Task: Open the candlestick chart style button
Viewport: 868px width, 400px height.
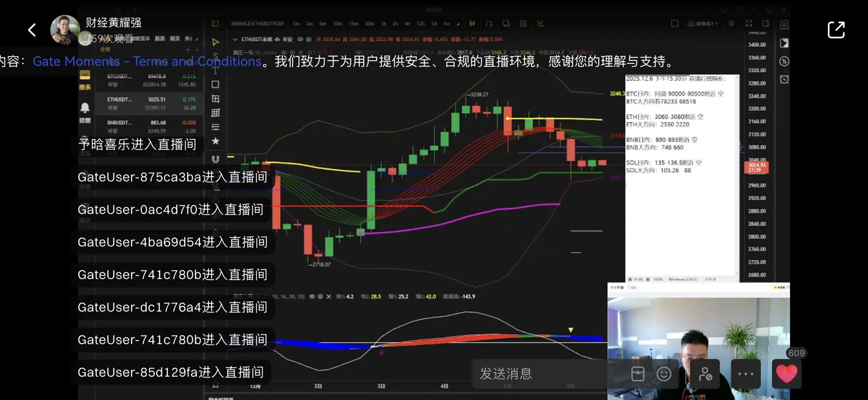Action: pos(472,23)
